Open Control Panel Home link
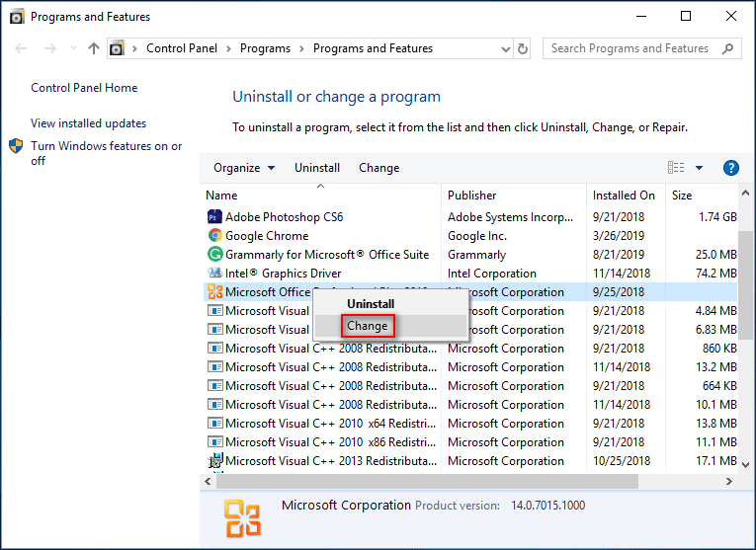The width and height of the screenshot is (756, 550). pos(84,88)
